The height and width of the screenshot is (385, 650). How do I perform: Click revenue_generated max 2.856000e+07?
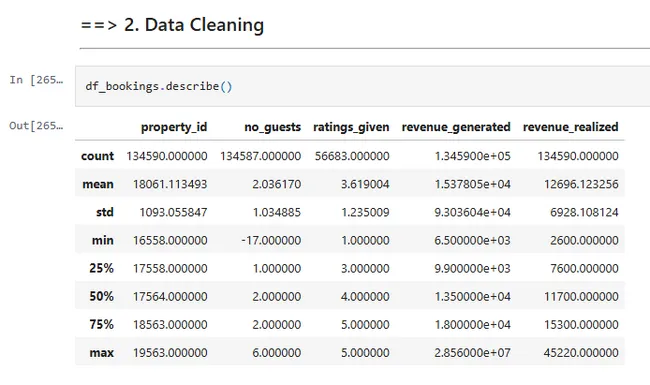(x=473, y=353)
